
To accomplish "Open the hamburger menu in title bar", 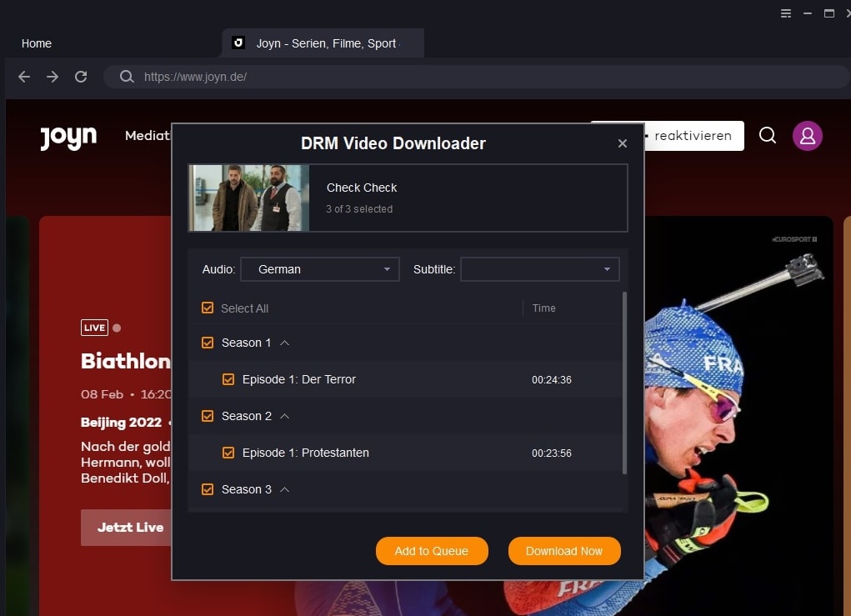I will (x=785, y=13).
